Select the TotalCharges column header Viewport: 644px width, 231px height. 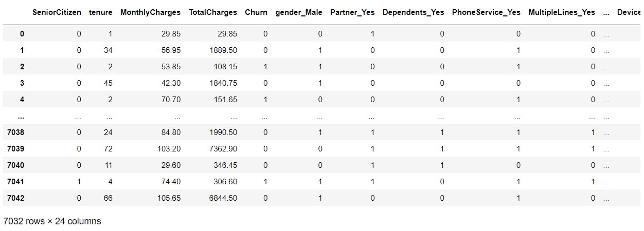point(213,12)
